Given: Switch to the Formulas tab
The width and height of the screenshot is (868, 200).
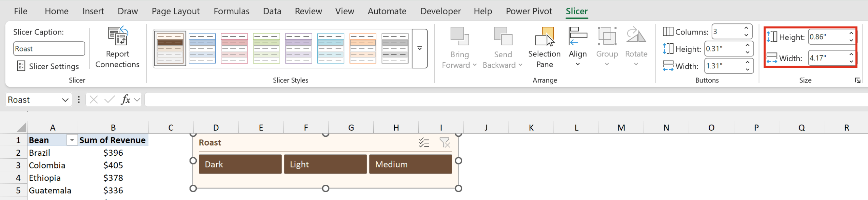Looking at the screenshot, I should 232,11.
